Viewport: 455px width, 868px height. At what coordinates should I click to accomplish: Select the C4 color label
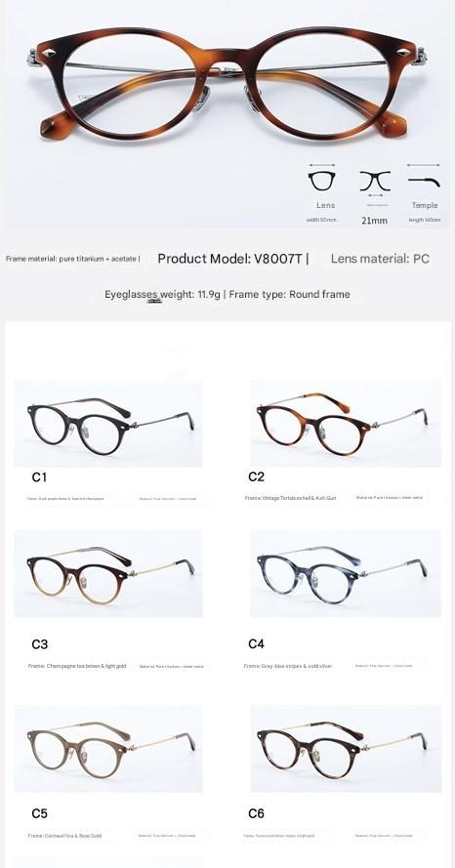pos(256,643)
